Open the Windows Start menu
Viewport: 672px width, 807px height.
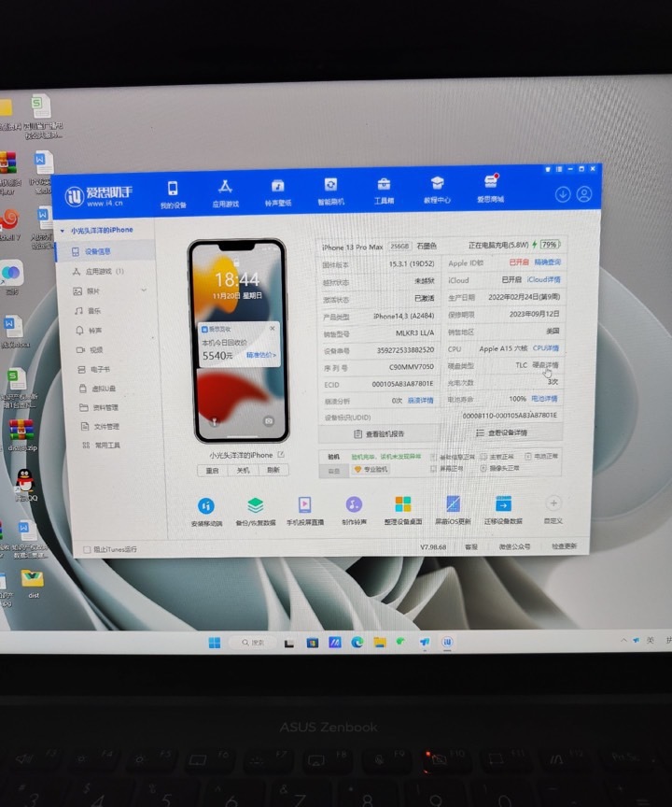(215, 643)
